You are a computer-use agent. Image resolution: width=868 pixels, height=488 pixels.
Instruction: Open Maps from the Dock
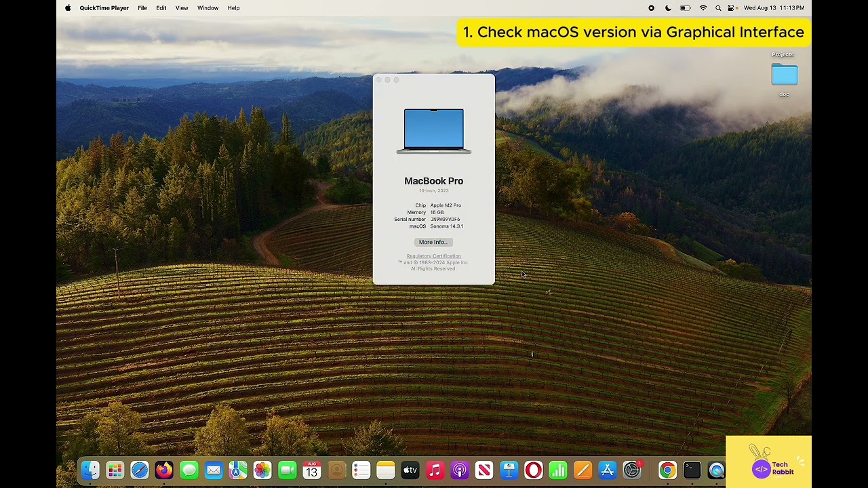tap(238, 470)
